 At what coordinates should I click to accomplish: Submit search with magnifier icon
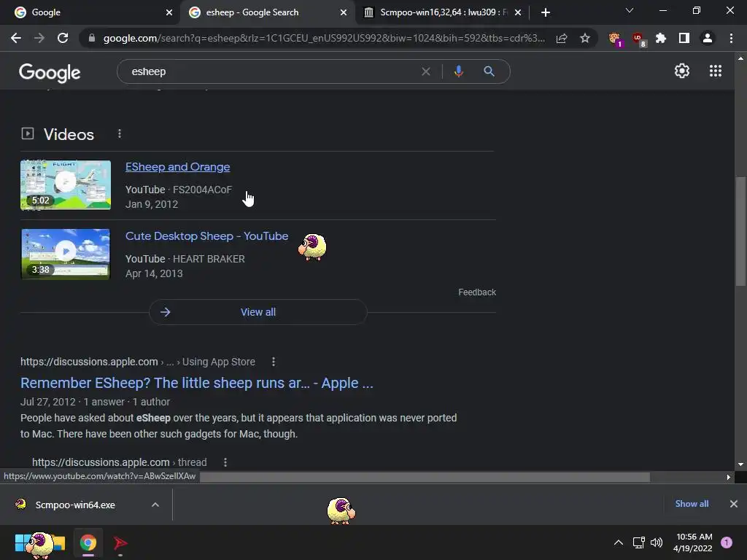tap(489, 71)
